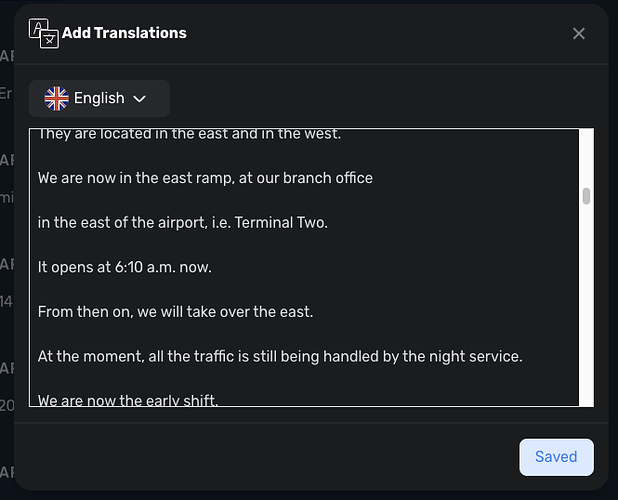Image resolution: width=618 pixels, height=500 pixels.
Task: Click 'We are now the early shift' line
Action: pos(128,400)
